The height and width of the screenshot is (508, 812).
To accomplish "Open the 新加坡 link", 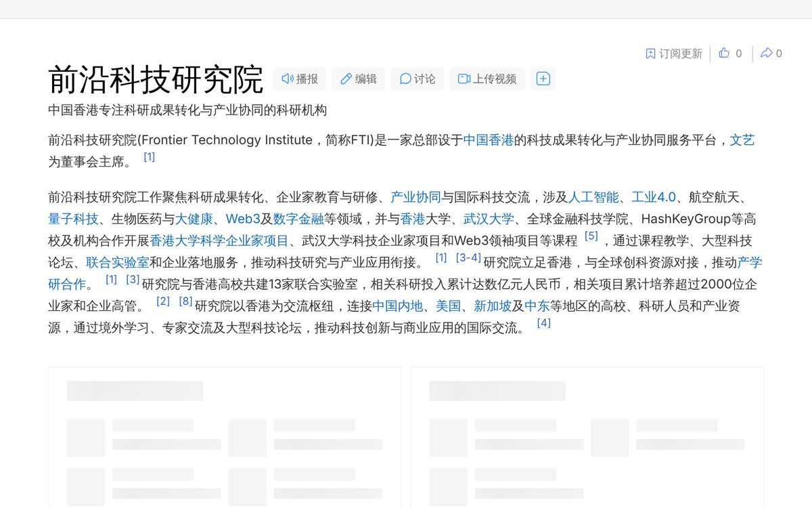I will [493, 305].
